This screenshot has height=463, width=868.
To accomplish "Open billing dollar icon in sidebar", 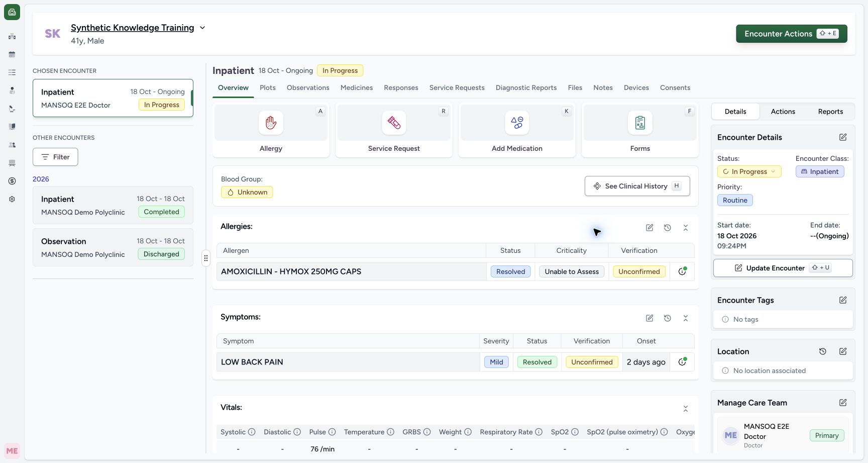I will [12, 181].
